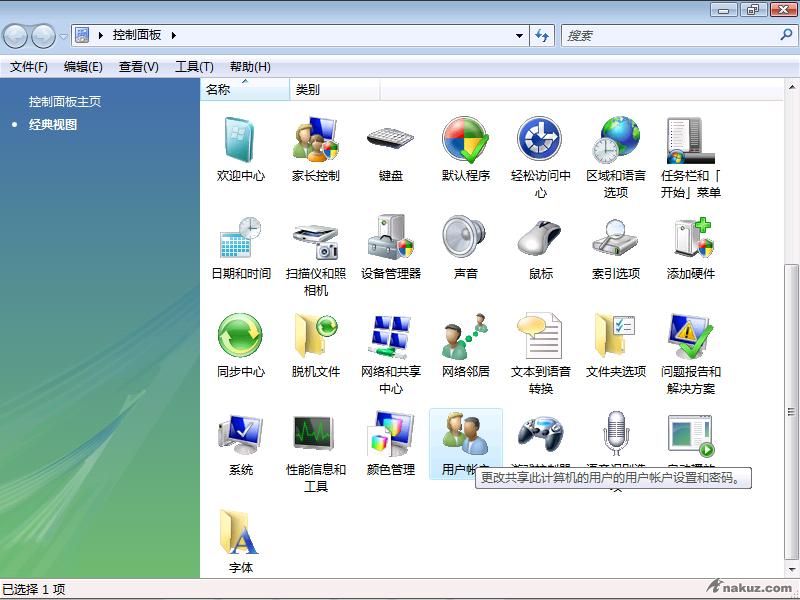Screen dimensions: 800x600
Task: Click the Forward navigation button
Action: click(43, 36)
